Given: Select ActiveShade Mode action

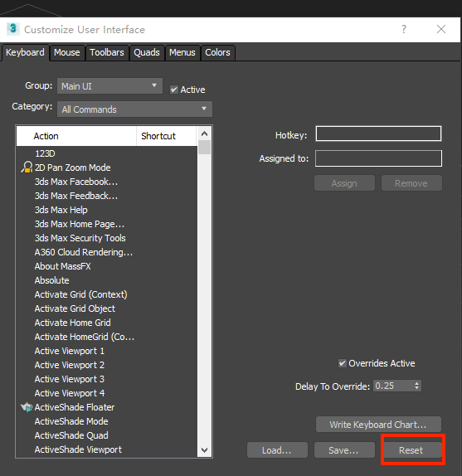Looking at the screenshot, I should pyautogui.click(x=71, y=421).
